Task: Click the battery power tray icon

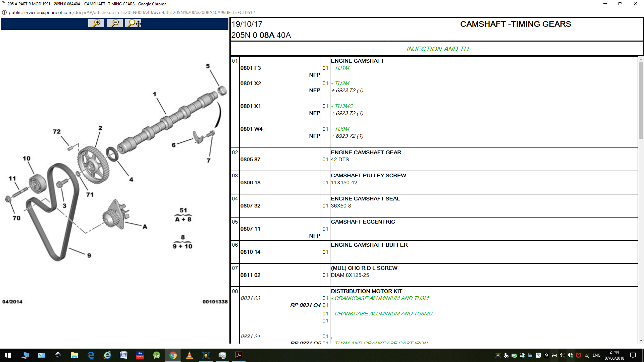Action: point(554,355)
